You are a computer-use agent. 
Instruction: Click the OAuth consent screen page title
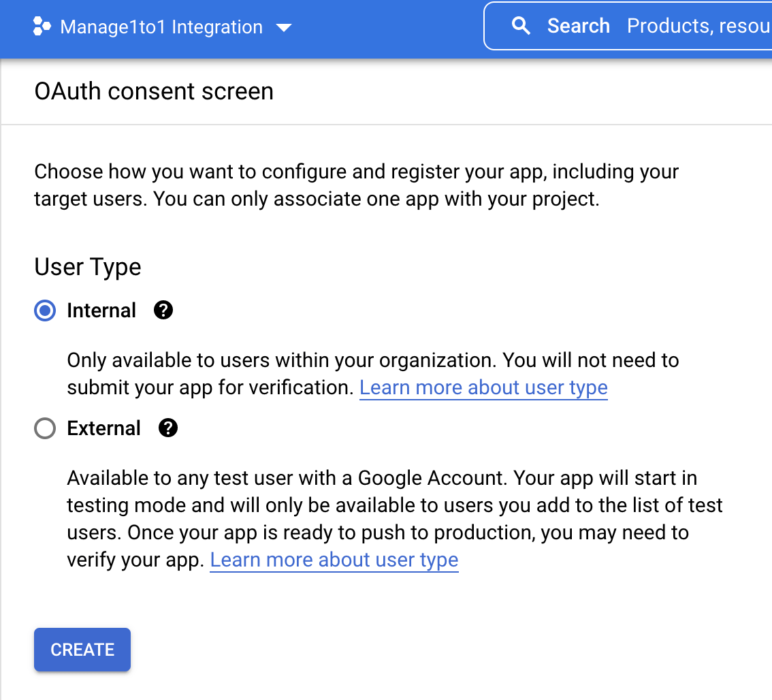coord(154,91)
